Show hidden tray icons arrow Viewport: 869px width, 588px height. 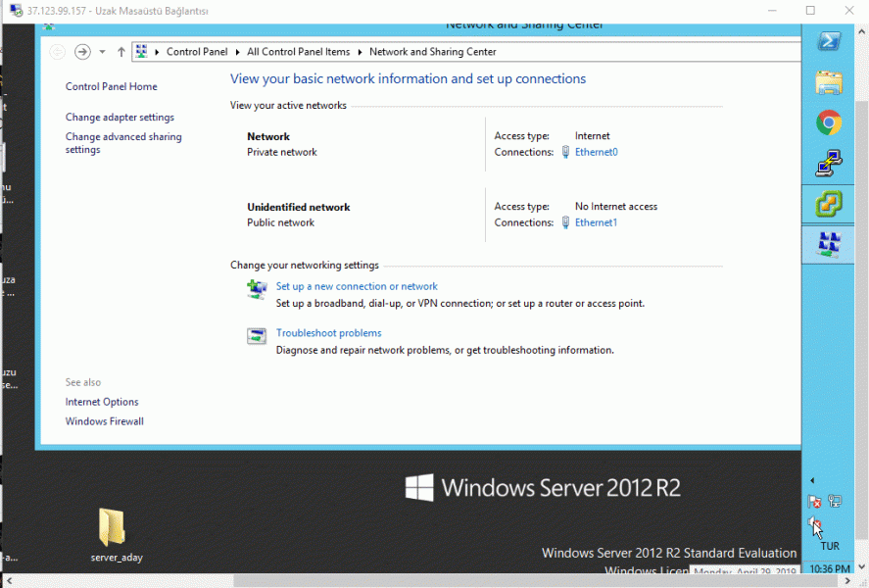click(x=812, y=480)
